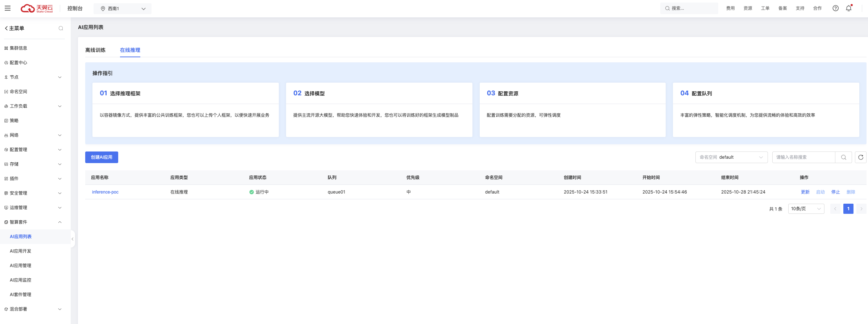
Task: Switch to the 离线训练 tab
Action: 95,50
